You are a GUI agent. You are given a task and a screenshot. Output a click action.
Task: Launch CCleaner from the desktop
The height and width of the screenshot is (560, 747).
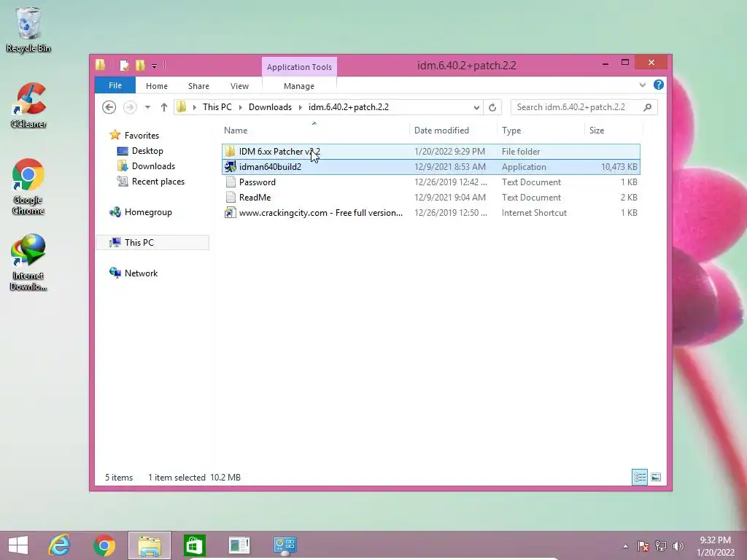click(x=28, y=105)
